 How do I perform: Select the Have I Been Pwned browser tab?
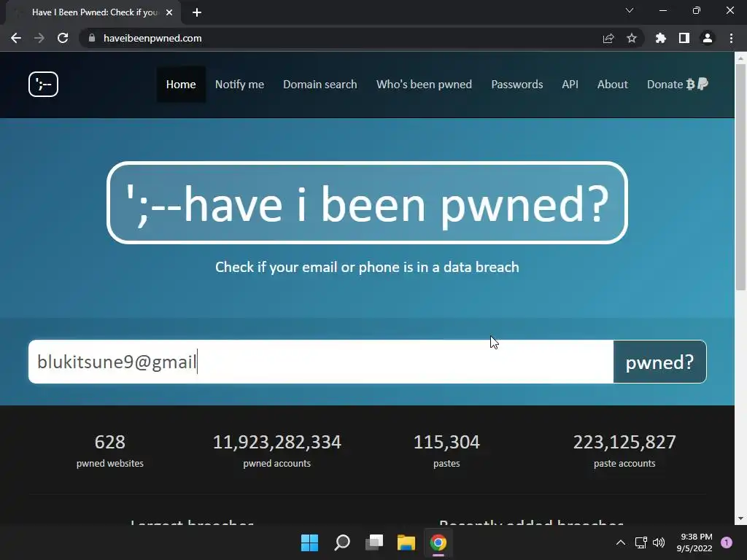pyautogui.click(x=93, y=12)
